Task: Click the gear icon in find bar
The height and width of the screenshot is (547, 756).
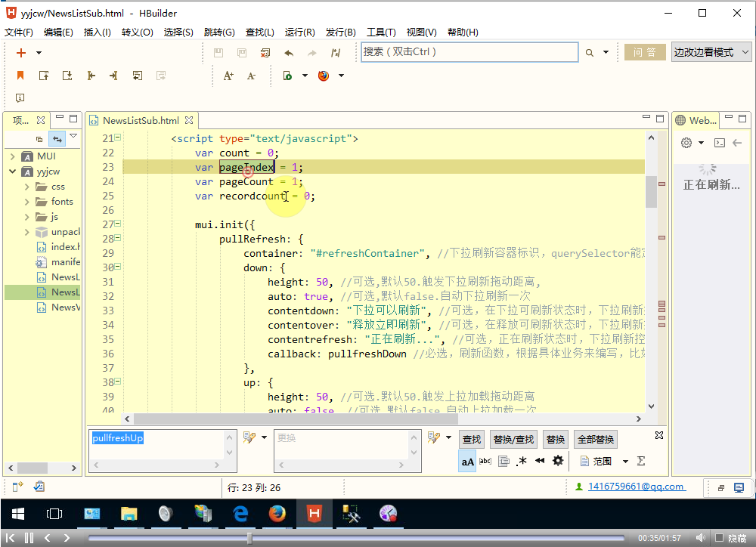Action: tap(558, 461)
